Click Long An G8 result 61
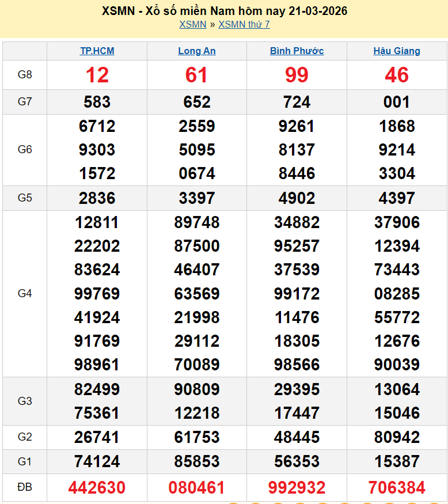Screen dimensions: 448x504 pyautogui.click(x=197, y=75)
